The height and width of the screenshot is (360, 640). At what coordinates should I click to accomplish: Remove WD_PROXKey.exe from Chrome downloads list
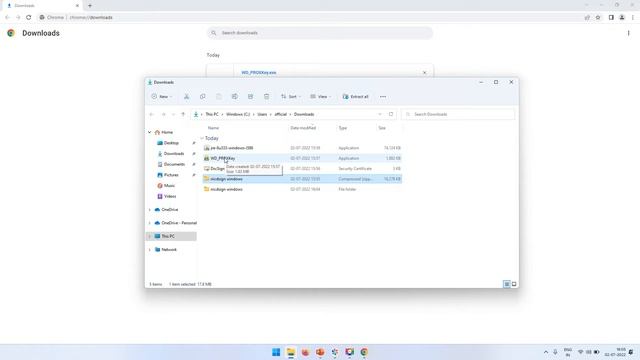pos(424,73)
